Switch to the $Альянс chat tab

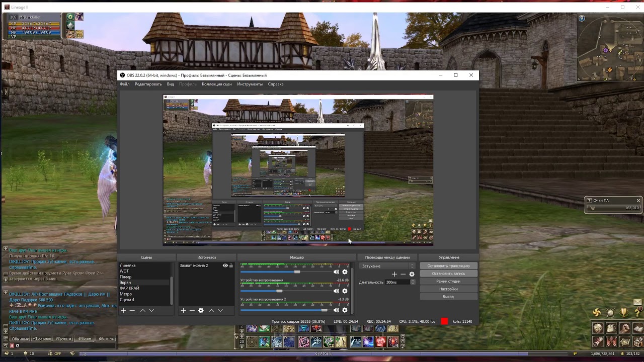(106, 339)
